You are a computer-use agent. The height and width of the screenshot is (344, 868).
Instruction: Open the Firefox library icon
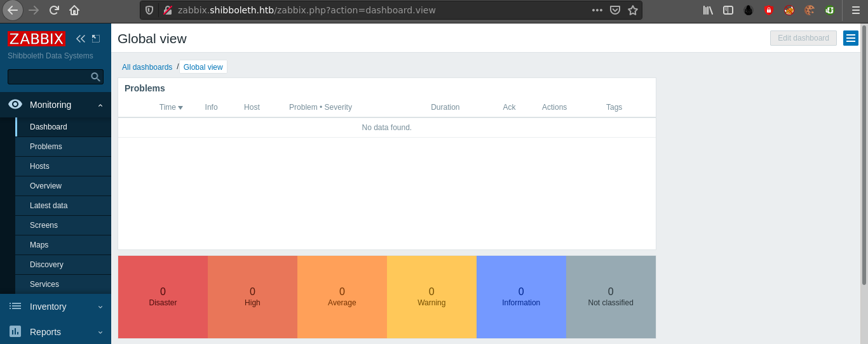pos(708,10)
